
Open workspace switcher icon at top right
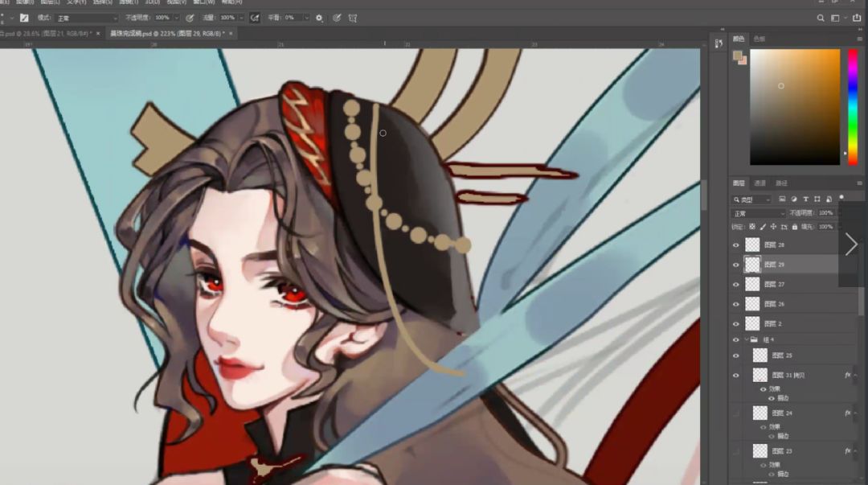tap(835, 18)
